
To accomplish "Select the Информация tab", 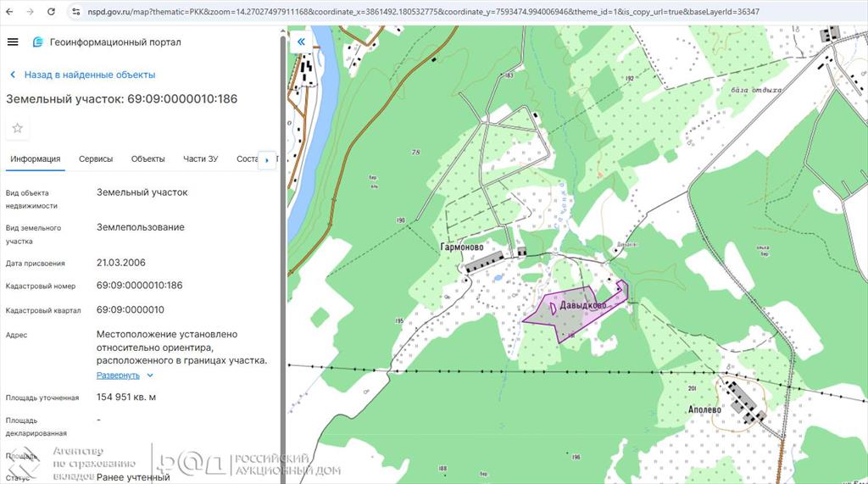I will [36, 159].
